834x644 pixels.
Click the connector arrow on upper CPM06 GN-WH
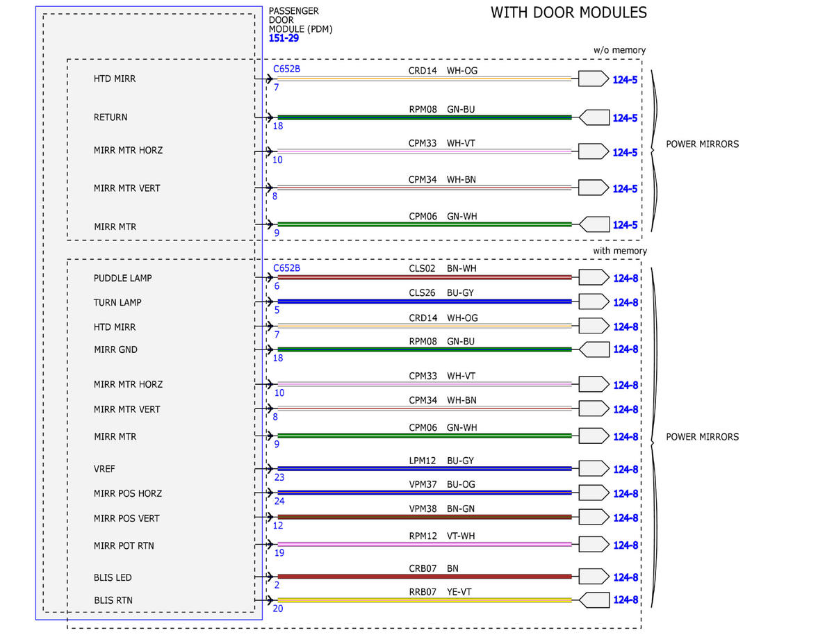(x=594, y=224)
